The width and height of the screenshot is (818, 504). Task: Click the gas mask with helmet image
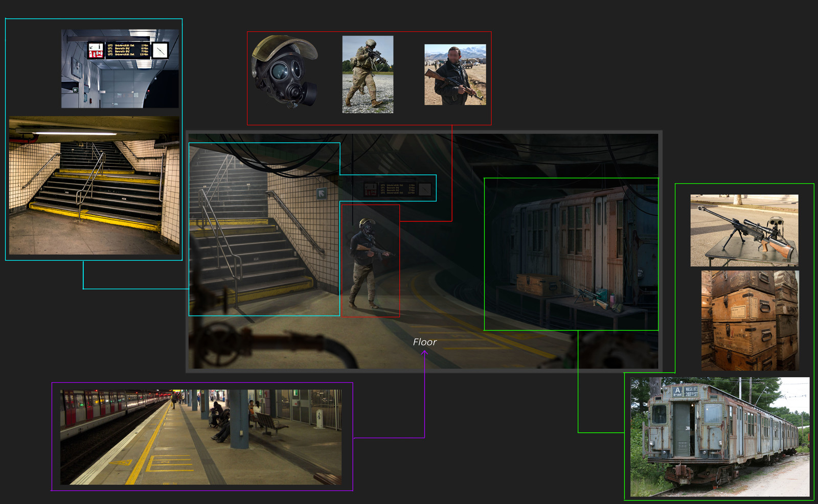point(285,71)
